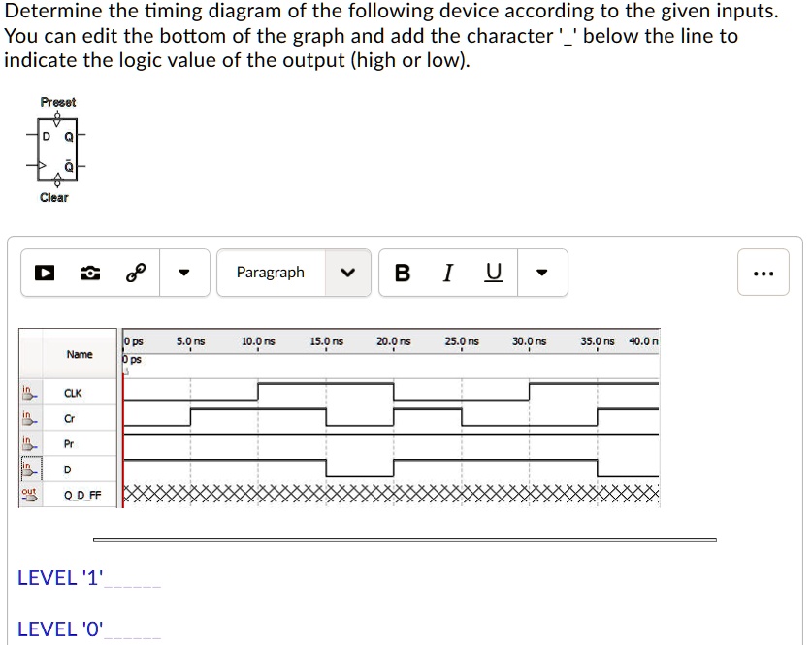Toggle bold formatting
This screenshot has width=812, height=645.
(x=402, y=273)
